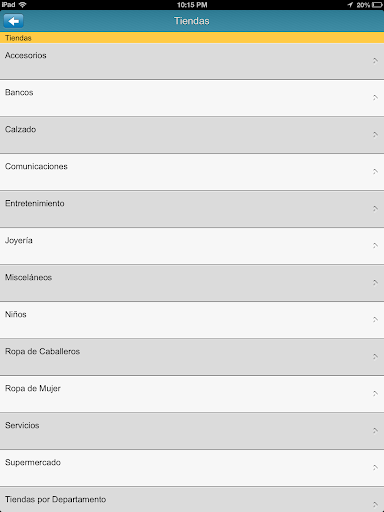Select the Calzado row
The width and height of the screenshot is (384, 512).
coord(192,135)
